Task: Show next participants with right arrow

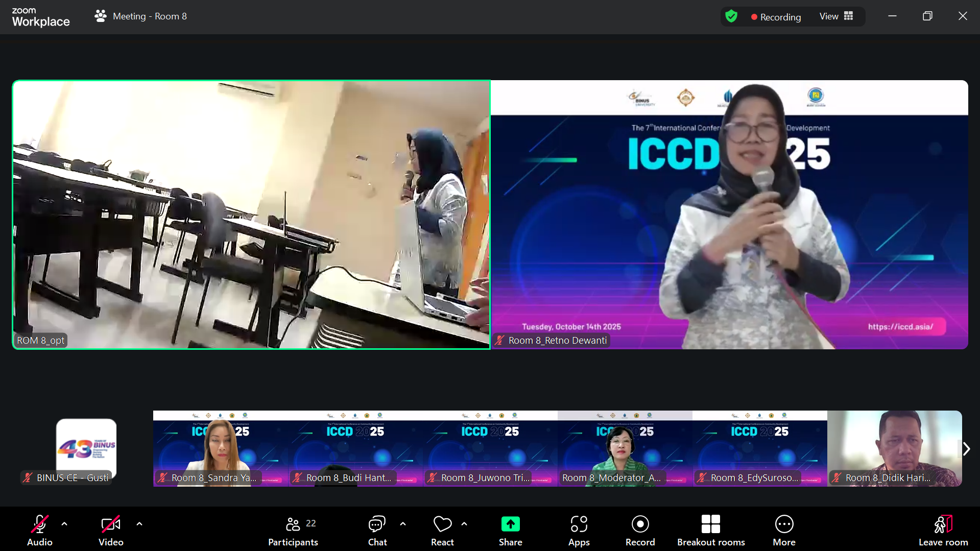Action: click(966, 449)
